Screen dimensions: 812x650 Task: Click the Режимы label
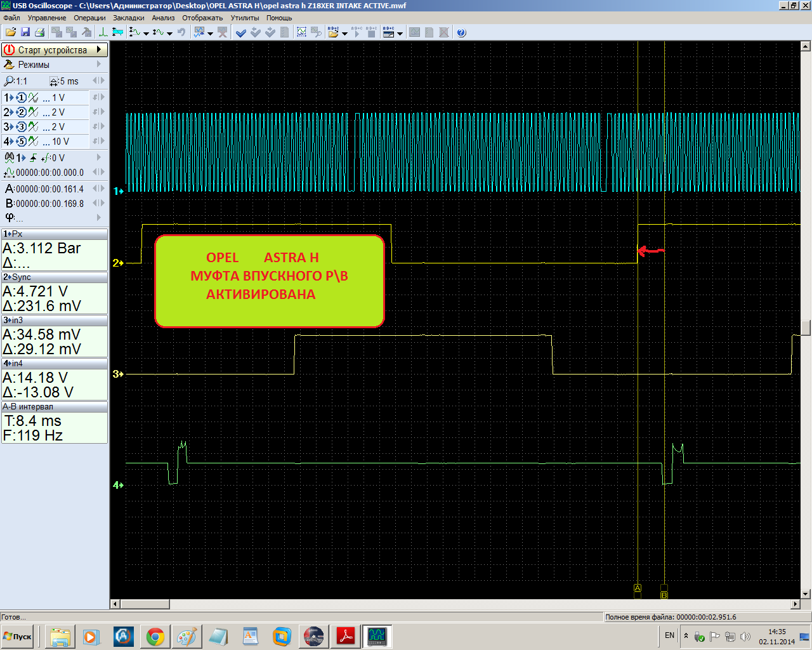coord(34,65)
